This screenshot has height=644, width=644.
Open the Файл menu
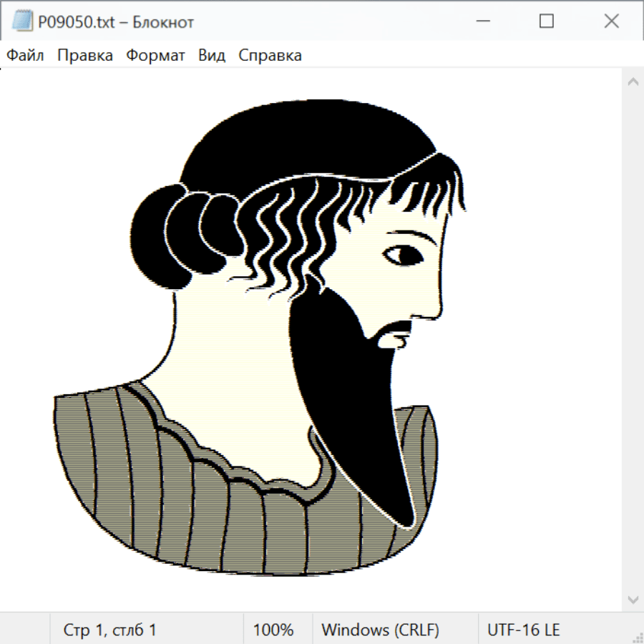pos(26,56)
